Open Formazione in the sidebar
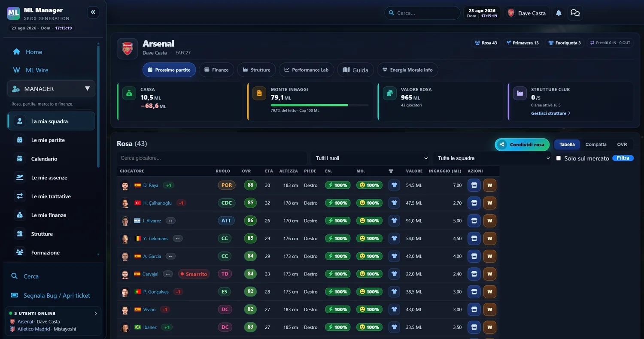The height and width of the screenshot is (339, 644). [x=51, y=253]
